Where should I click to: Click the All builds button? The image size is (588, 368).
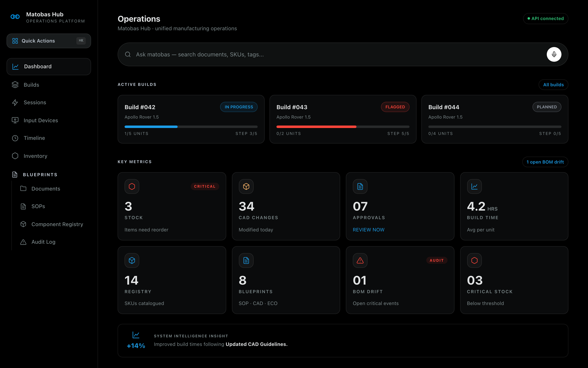point(553,85)
